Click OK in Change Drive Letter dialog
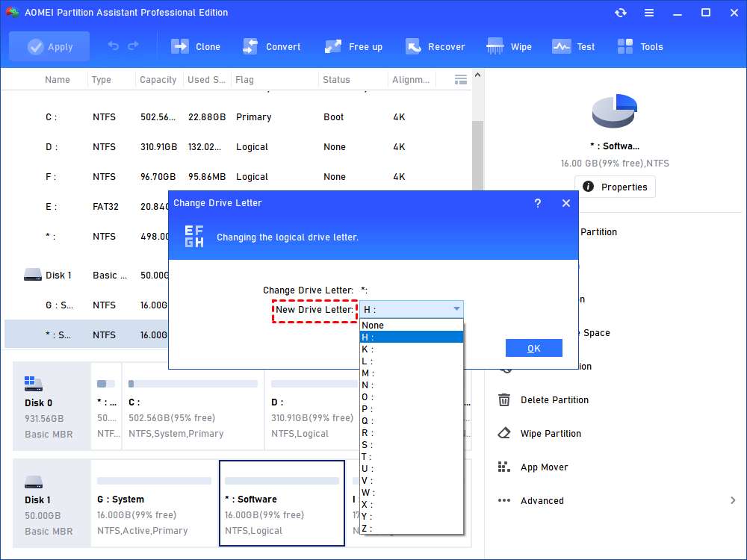The image size is (747, 560). click(x=534, y=348)
